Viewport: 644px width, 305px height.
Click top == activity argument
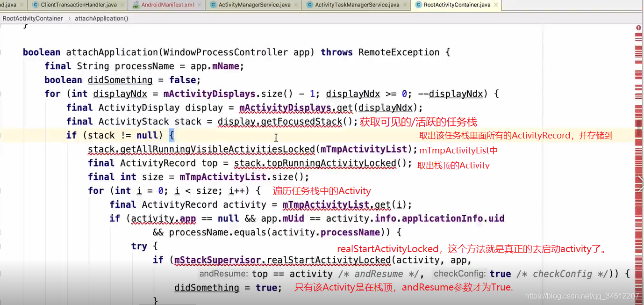[293, 274]
